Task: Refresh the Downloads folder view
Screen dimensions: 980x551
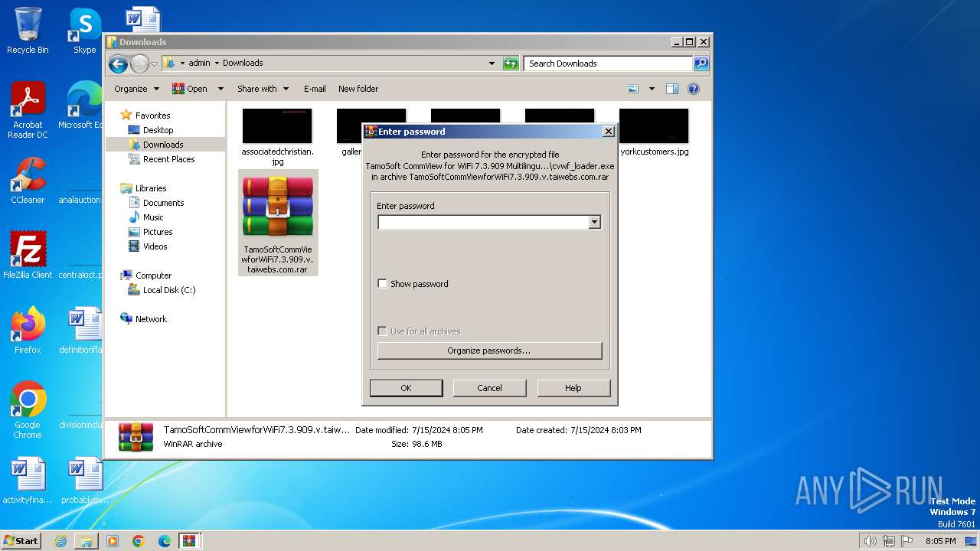Action: [511, 64]
